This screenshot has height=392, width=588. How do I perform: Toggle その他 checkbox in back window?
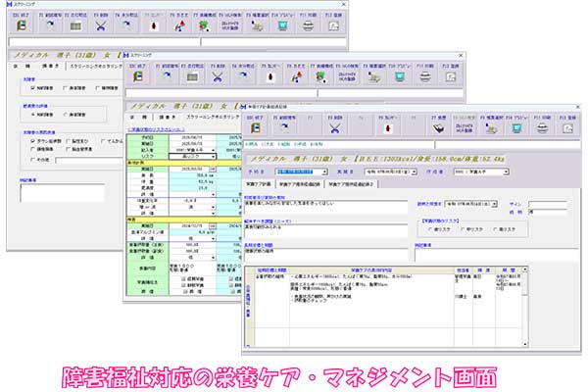(x=32, y=160)
